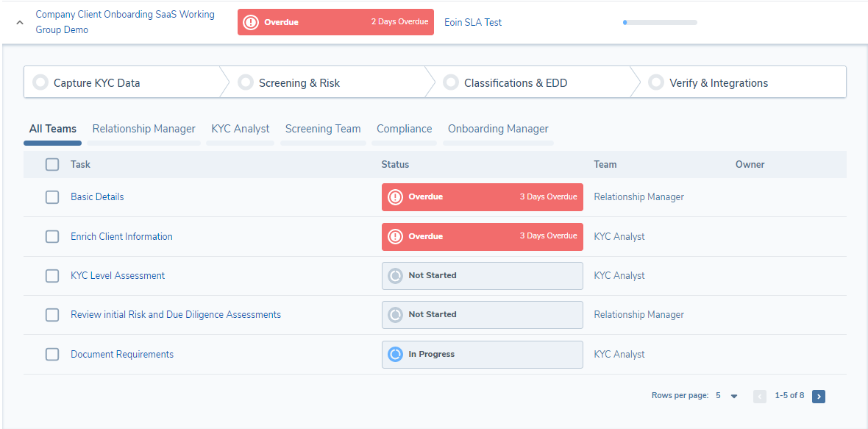The image size is (868, 429).
Task: Collapse the Company Client Onboarding journey
Action: coord(20,23)
